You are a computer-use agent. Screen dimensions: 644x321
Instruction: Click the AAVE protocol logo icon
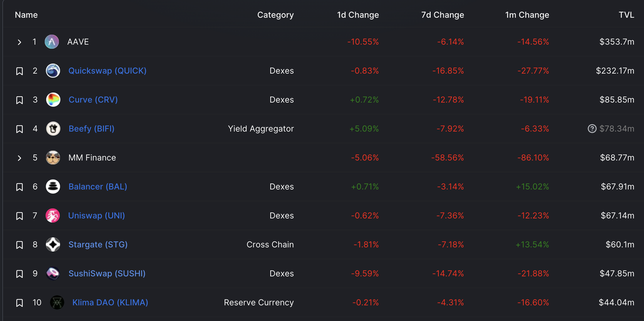point(52,42)
